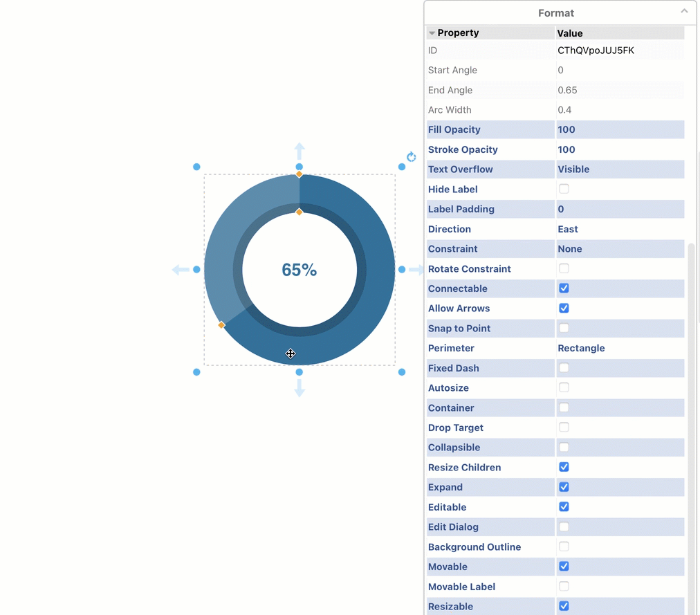The width and height of the screenshot is (700, 615).
Task: Click the downward connection arrow below shape
Action: [300, 389]
